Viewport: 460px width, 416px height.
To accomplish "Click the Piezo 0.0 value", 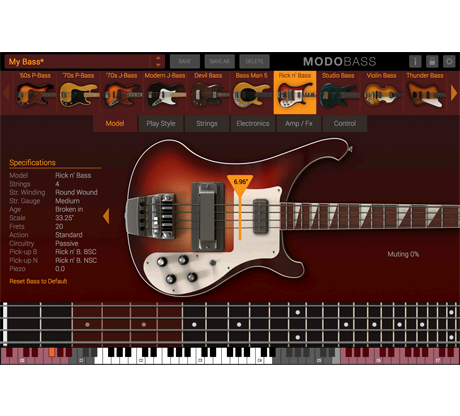I will (60, 269).
